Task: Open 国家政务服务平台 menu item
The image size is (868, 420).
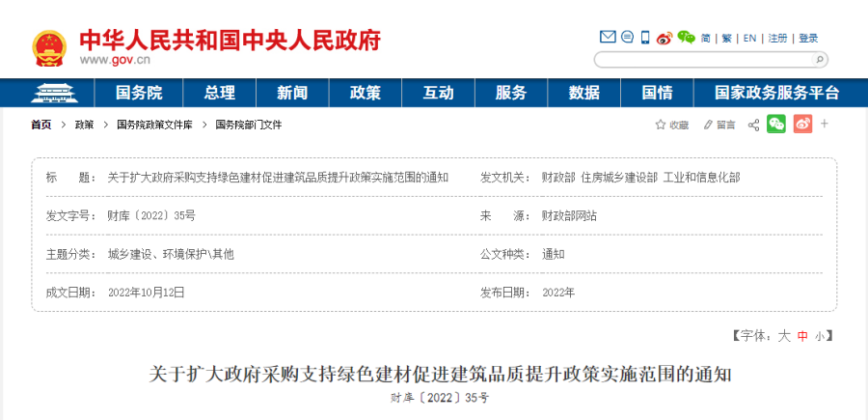Action: click(x=776, y=93)
